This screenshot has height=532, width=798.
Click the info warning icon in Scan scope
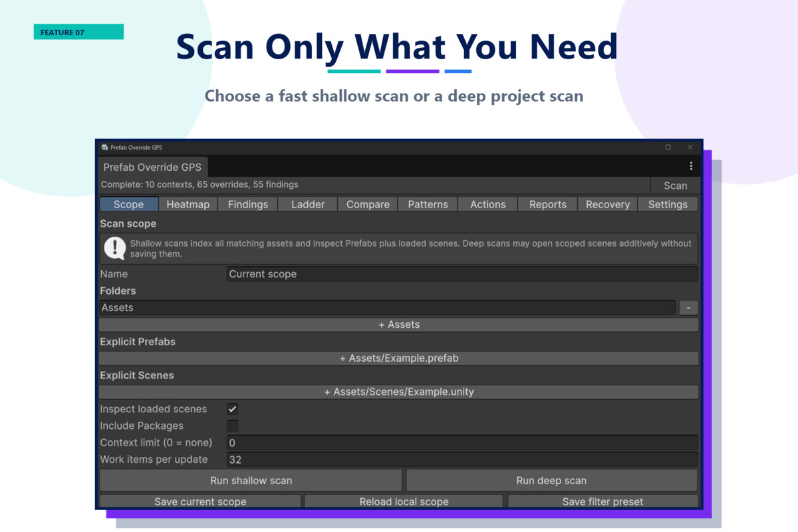coord(115,248)
